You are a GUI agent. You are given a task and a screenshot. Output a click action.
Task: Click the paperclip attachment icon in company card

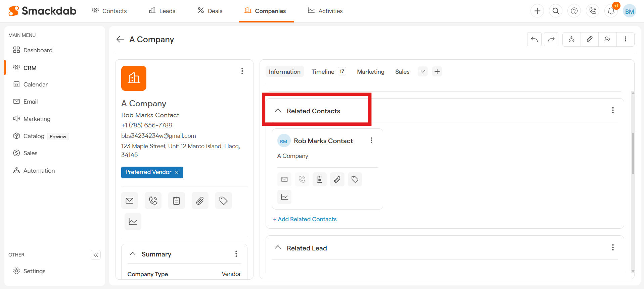click(x=200, y=200)
